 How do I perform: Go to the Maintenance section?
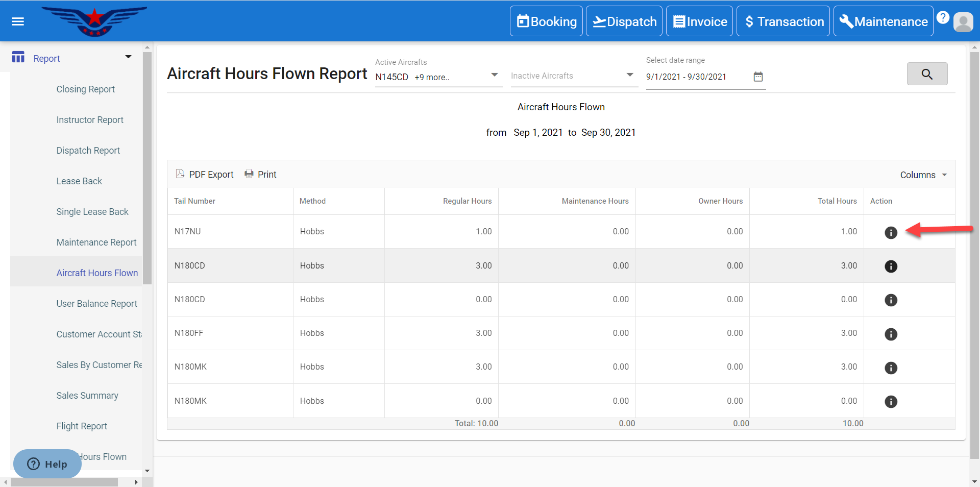click(883, 21)
